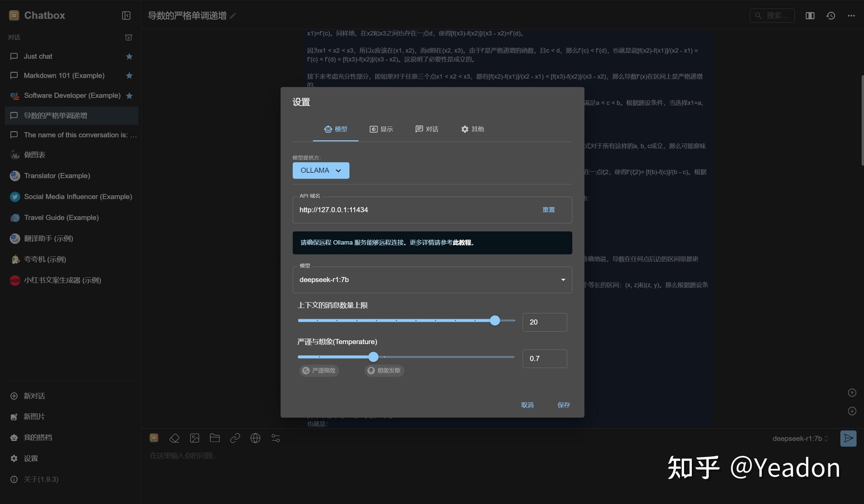
Task: Click the file folder attachment icon
Action: point(215,438)
